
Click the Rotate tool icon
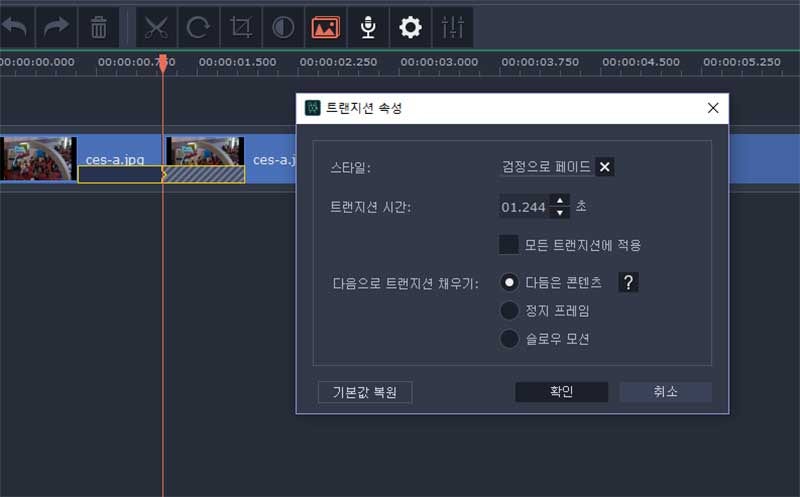click(x=198, y=27)
